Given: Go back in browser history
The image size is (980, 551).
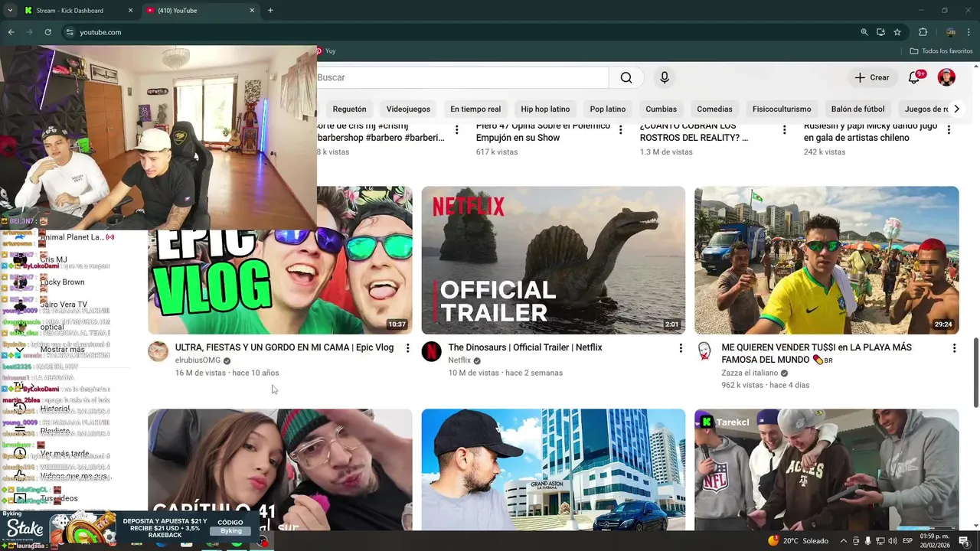Looking at the screenshot, I should click(11, 32).
